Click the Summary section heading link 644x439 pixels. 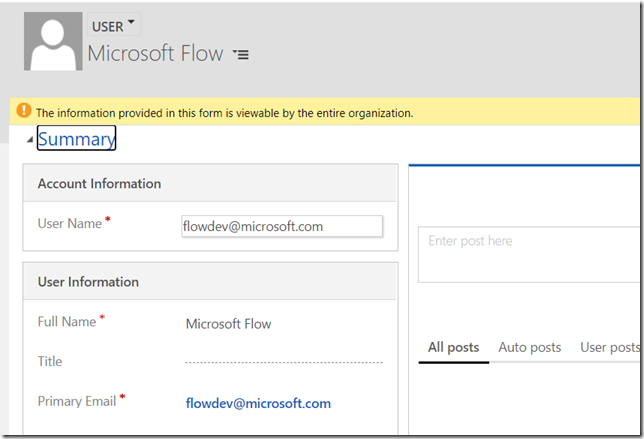(76, 138)
